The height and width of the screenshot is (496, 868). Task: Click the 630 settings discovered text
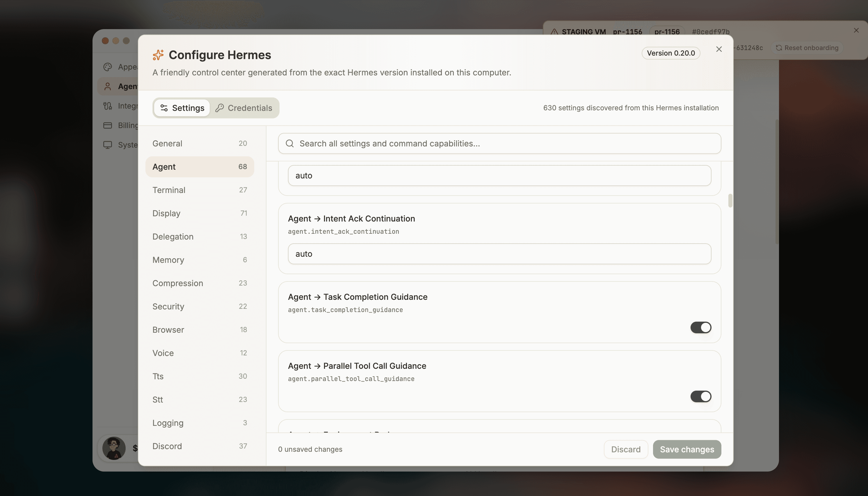pyautogui.click(x=631, y=108)
